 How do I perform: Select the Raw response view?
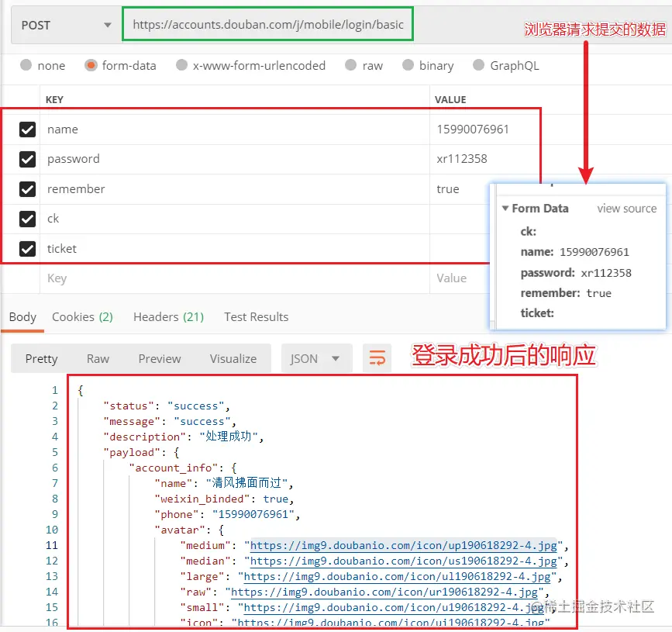(98, 359)
